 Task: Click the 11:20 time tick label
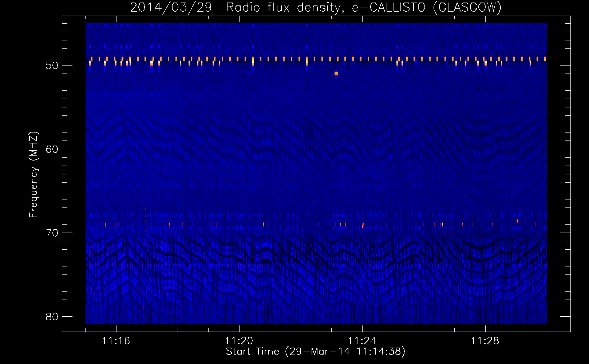(x=239, y=341)
